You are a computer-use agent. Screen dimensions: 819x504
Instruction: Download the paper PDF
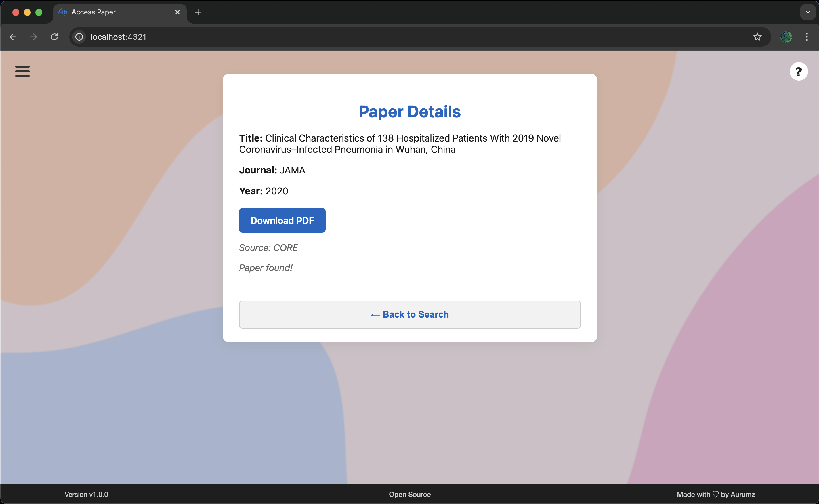(282, 220)
